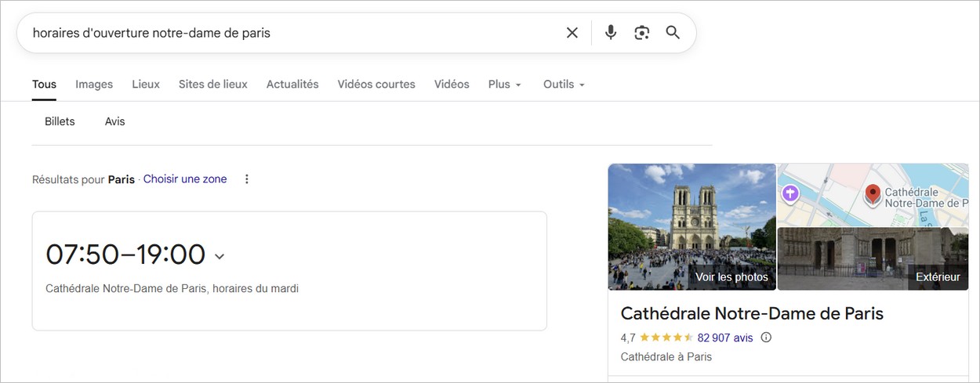Clear the search box with the X icon
This screenshot has height=383, width=980.
572,33
